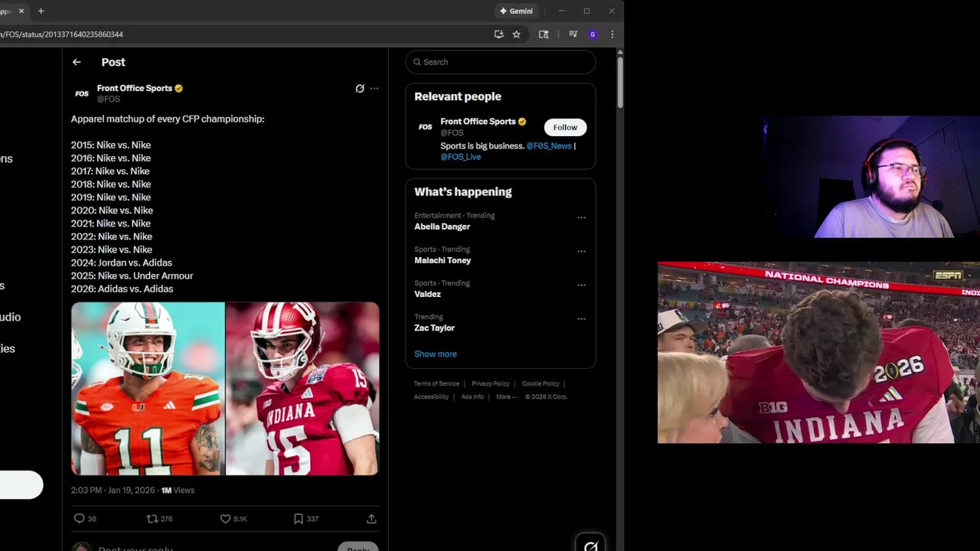Open Grok icon on the FOS post
The height and width of the screenshot is (551, 980).
[x=360, y=88]
